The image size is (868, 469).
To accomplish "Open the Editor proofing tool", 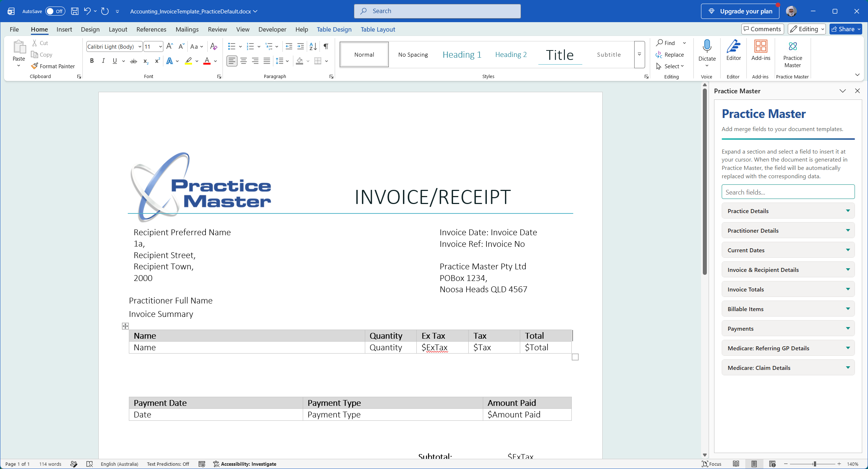I will (x=733, y=50).
